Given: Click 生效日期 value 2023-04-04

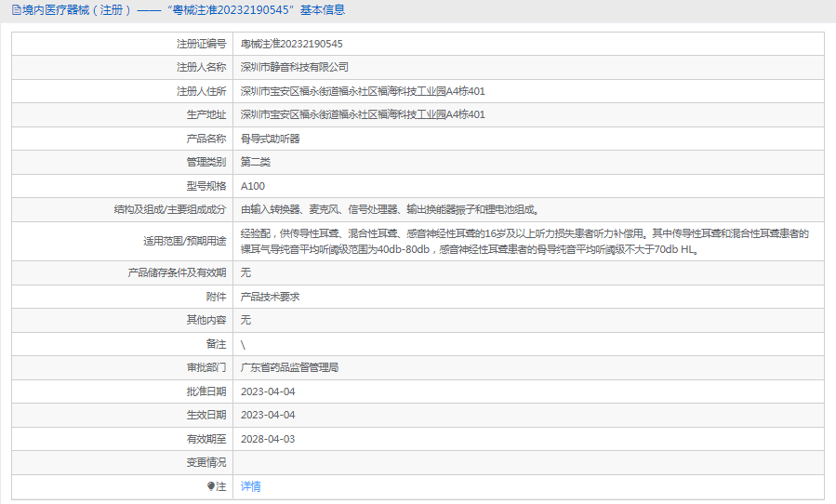Looking at the screenshot, I should [x=268, y=415].
